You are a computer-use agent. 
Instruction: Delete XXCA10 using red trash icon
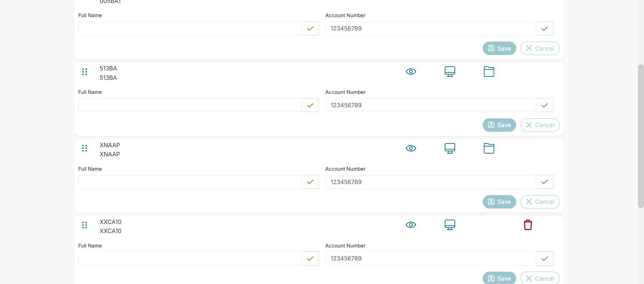pyautogui.click(x=528, y=225)
